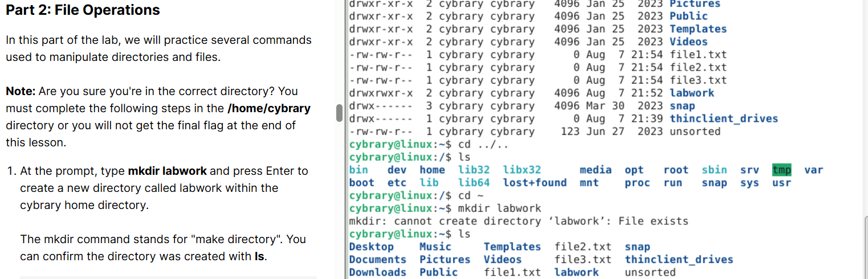Screen dimensions: 868x279
Task: Click the bold '/home/cybrary' path in the note
Action: tap(268, 108)
